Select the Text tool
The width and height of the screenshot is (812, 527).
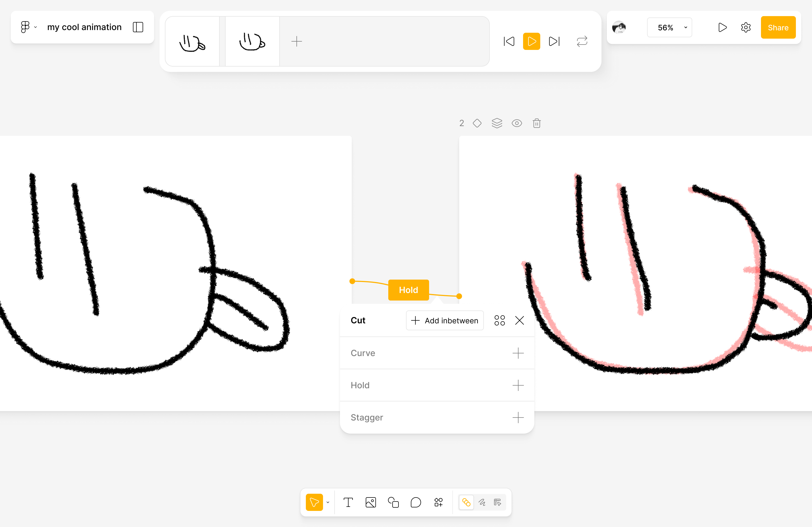click(348, 502)
